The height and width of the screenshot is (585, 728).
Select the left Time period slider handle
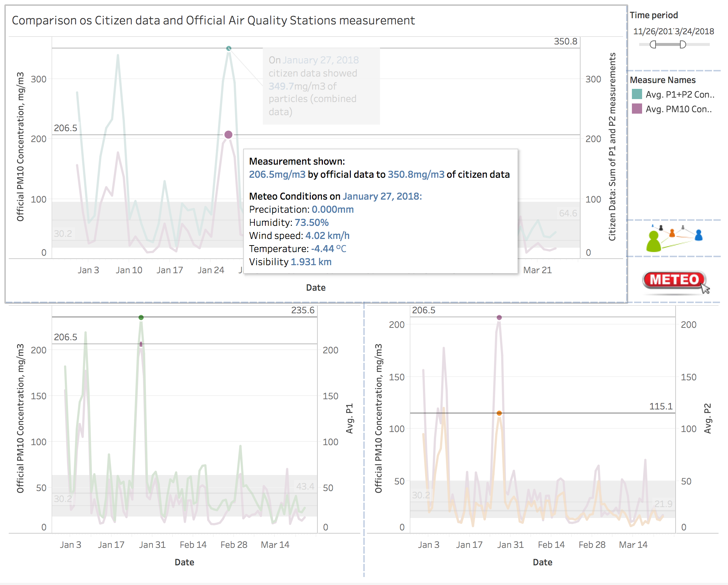pos(653,44)
